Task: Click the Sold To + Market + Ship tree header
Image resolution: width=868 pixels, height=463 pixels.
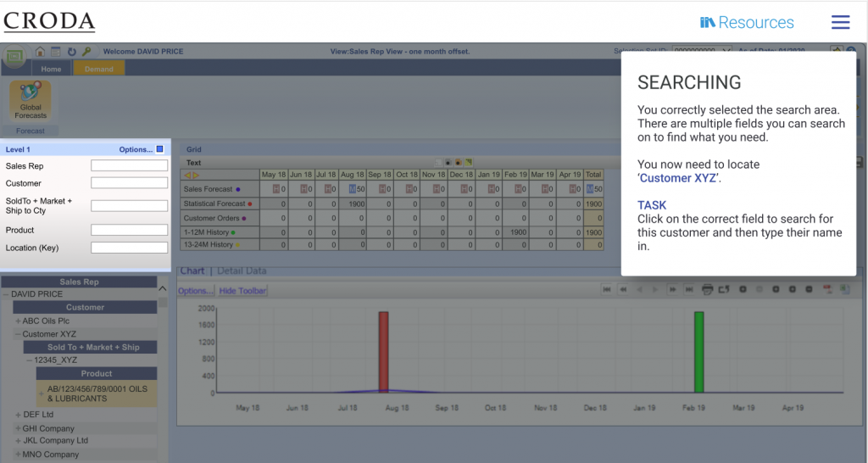Action: 90,348
